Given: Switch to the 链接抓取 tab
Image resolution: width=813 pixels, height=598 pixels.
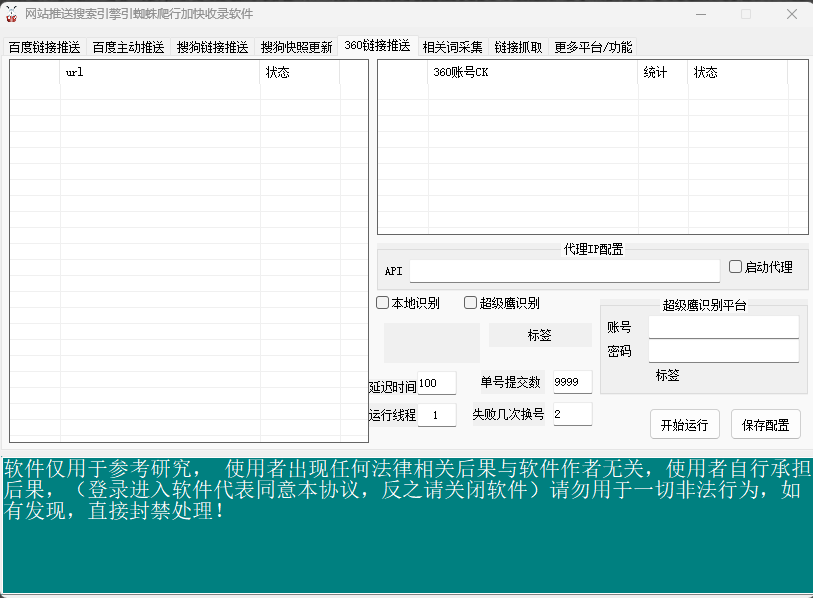Looking at the screenshot, I should [x=518, y=47].
